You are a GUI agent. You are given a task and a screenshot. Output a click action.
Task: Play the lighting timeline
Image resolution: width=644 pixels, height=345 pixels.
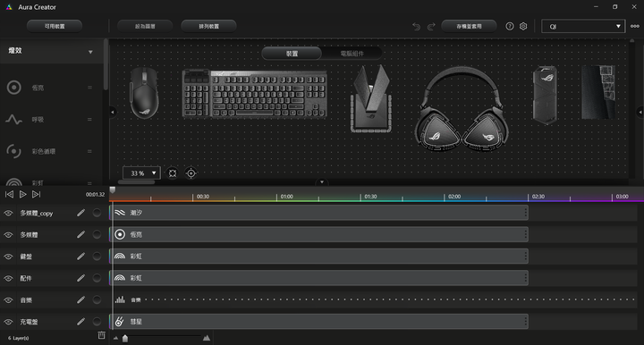click(23, 194)
